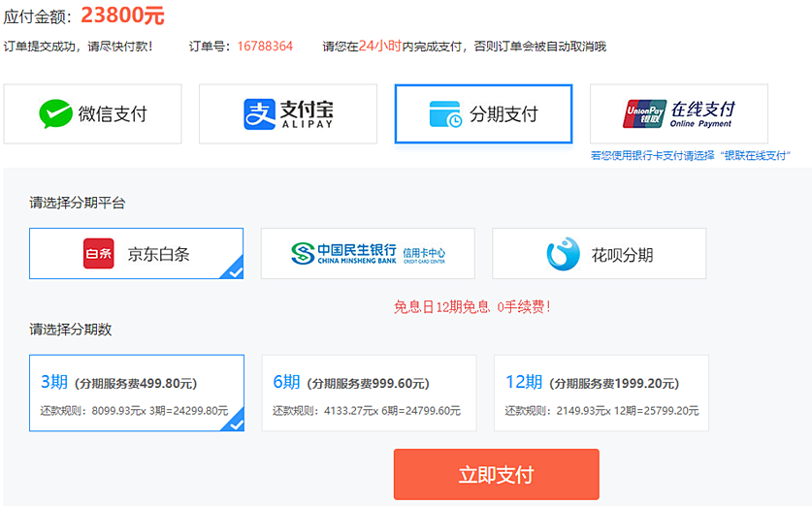The image size is (812, 506).
Task: Click the blue Huabei logo icon
Action: pyautogui.click(x=563, y=254)
